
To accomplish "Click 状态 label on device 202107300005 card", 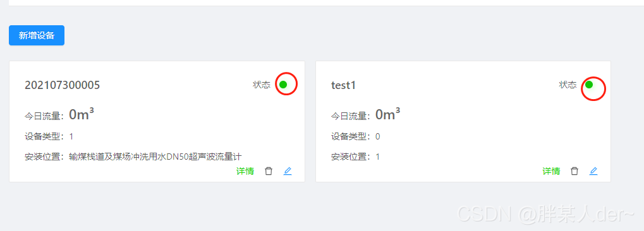I will point(262,85).
